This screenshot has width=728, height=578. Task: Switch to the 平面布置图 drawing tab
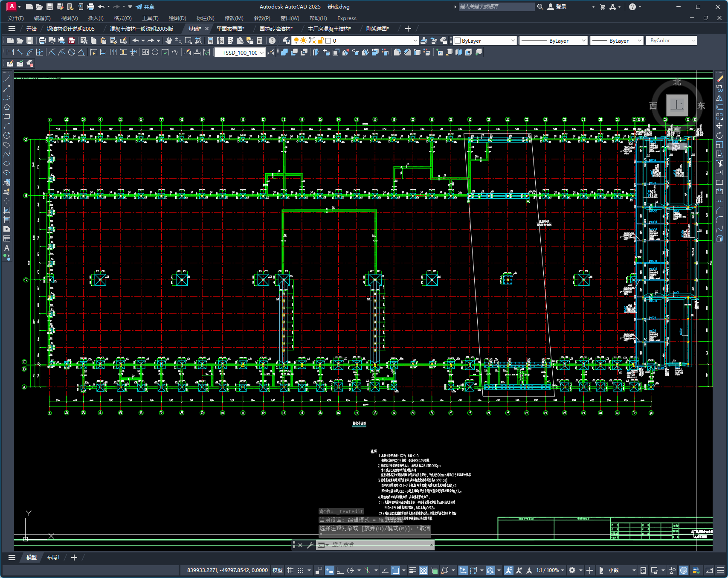pos(230,29)
